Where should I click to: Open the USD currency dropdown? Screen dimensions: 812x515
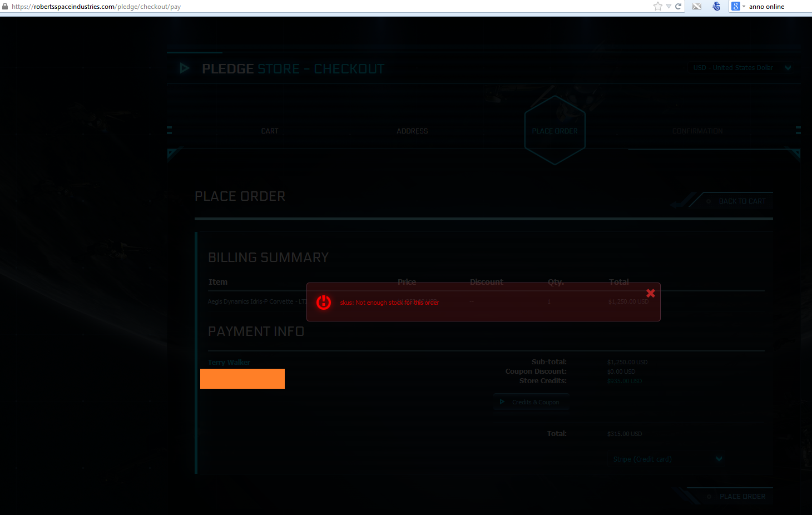[x=742, y=68]
